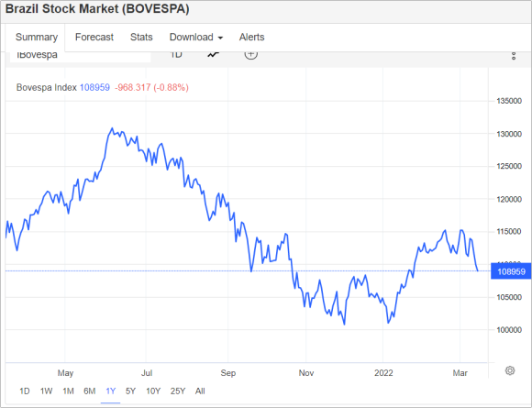
Task: Click the 130000 price axis label
Action: (509, 134)
